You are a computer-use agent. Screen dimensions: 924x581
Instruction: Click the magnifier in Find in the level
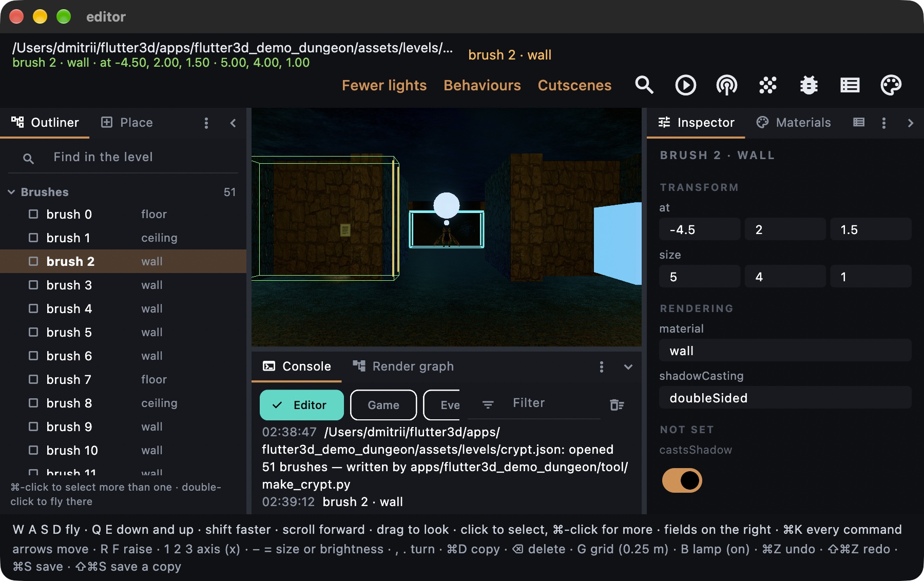[x=29, y=159]
